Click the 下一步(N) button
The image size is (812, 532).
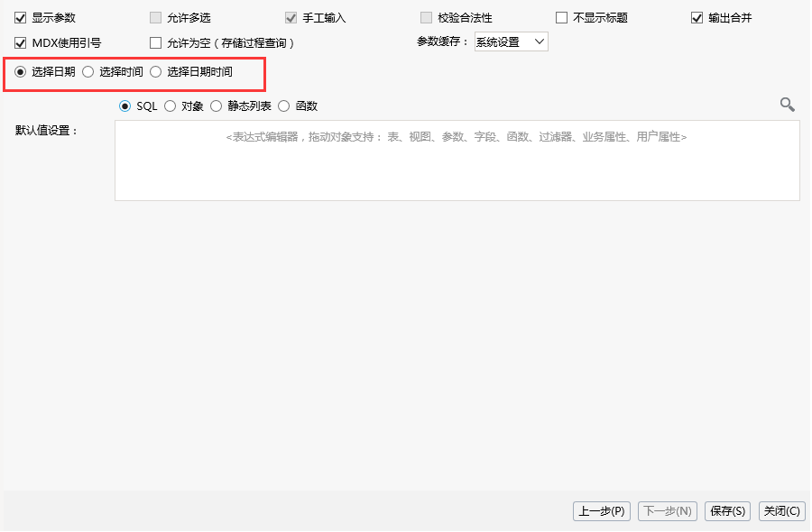668,511
